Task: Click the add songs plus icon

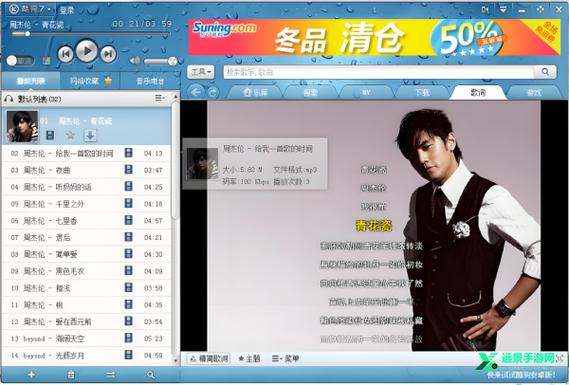Action: click(x=32, y=375)
